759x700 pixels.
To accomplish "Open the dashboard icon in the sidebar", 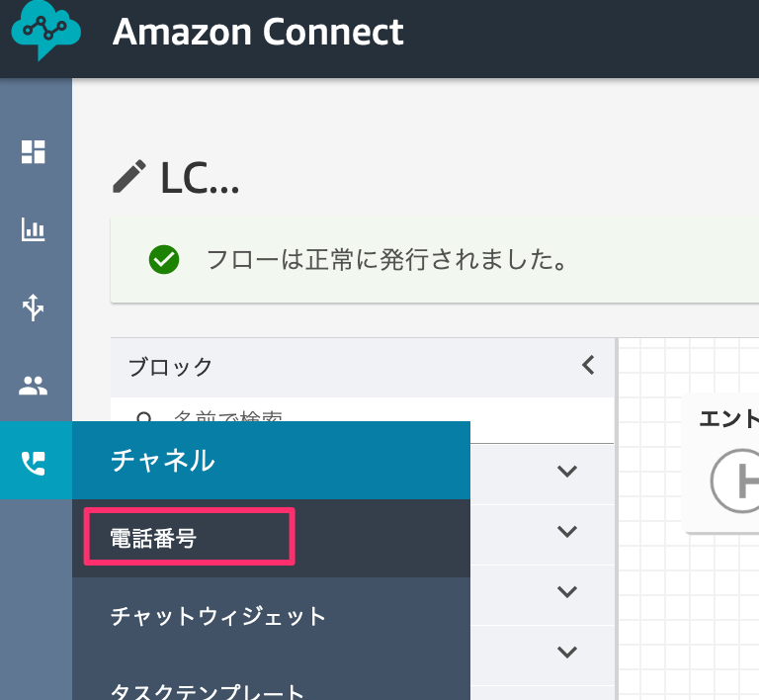I will 34,151.
